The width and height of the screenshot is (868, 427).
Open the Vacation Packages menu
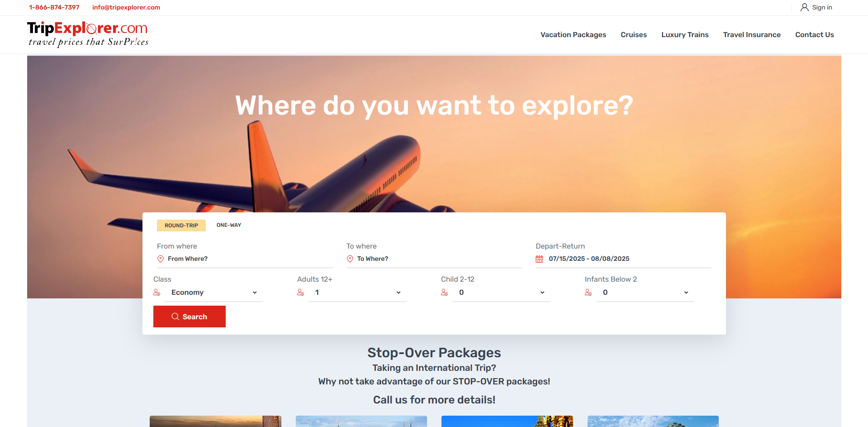point(573,35)
